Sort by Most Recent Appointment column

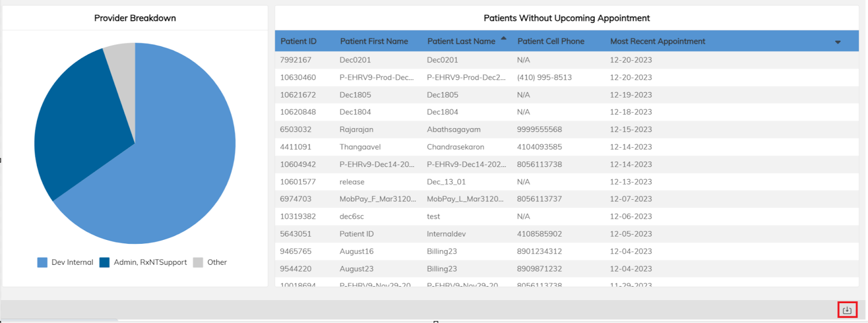click(x=658, y=41)
